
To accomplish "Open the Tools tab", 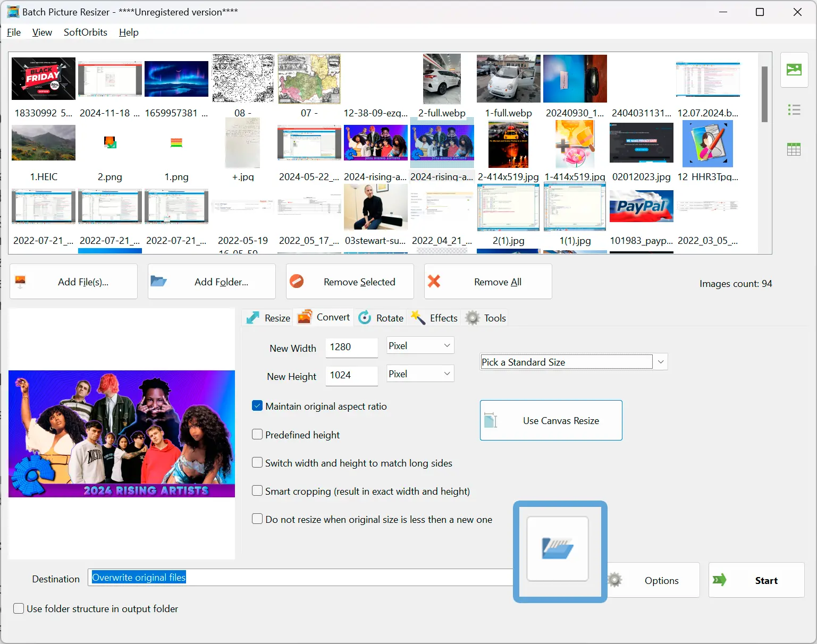I will click(485, 318).
